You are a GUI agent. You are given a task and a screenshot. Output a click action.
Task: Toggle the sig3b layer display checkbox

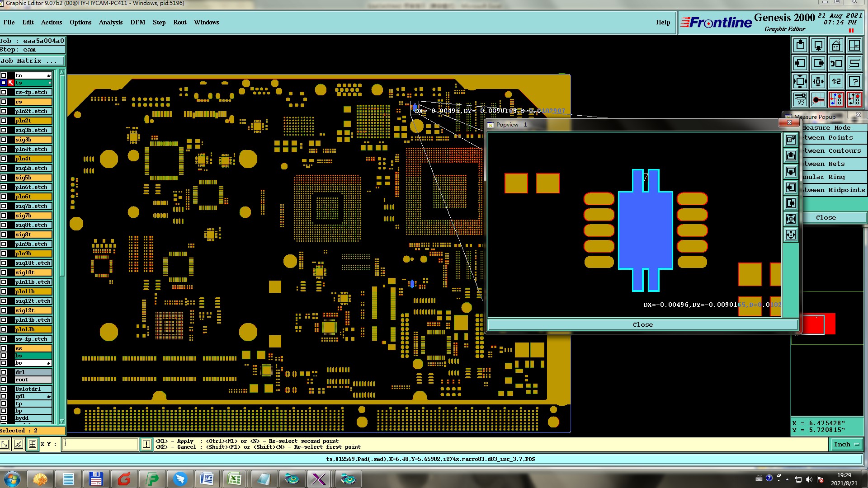click(x=4, y=140)
